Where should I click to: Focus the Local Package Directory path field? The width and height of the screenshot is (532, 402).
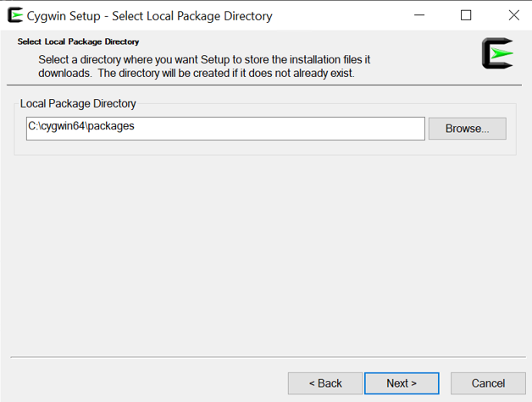pos(225,129)
